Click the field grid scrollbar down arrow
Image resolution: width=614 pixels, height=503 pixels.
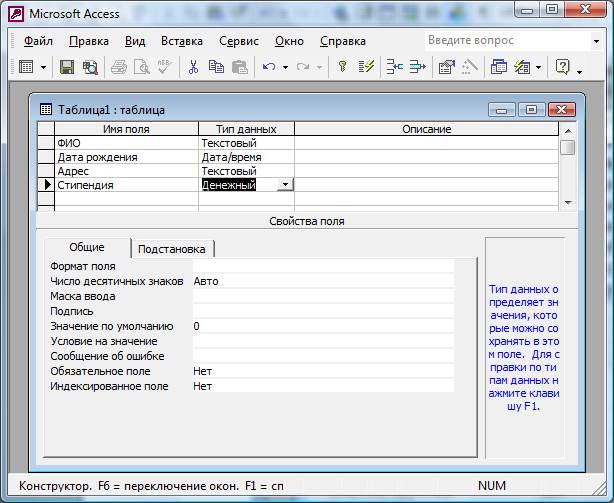click(568, 203)
